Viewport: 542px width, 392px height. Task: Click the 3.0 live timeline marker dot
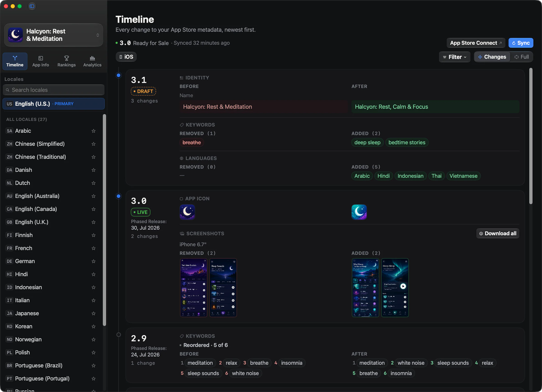tap(119, 196)
